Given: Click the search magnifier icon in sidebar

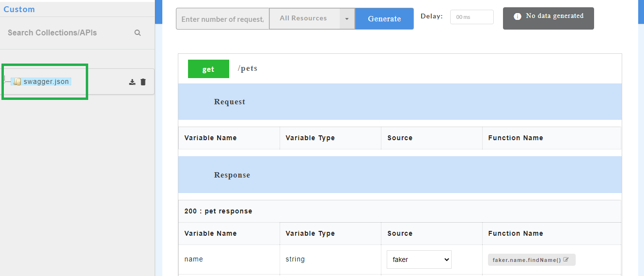Looking at the screenshot, I should click(138, 33).
